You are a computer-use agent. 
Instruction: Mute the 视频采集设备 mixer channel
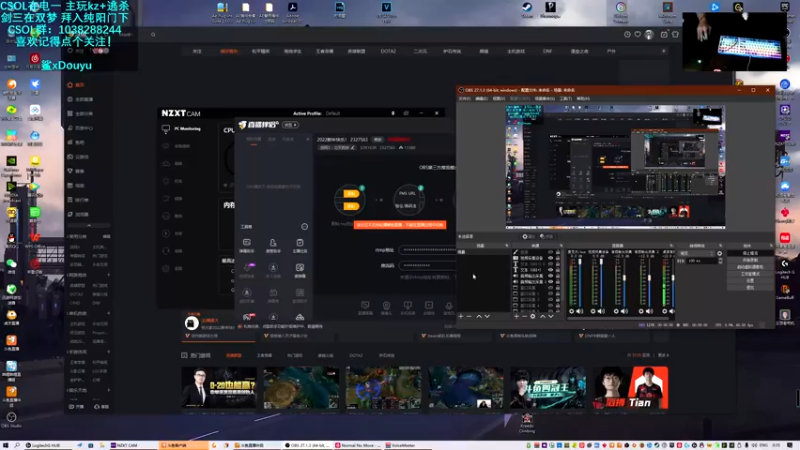pos(602,311)
